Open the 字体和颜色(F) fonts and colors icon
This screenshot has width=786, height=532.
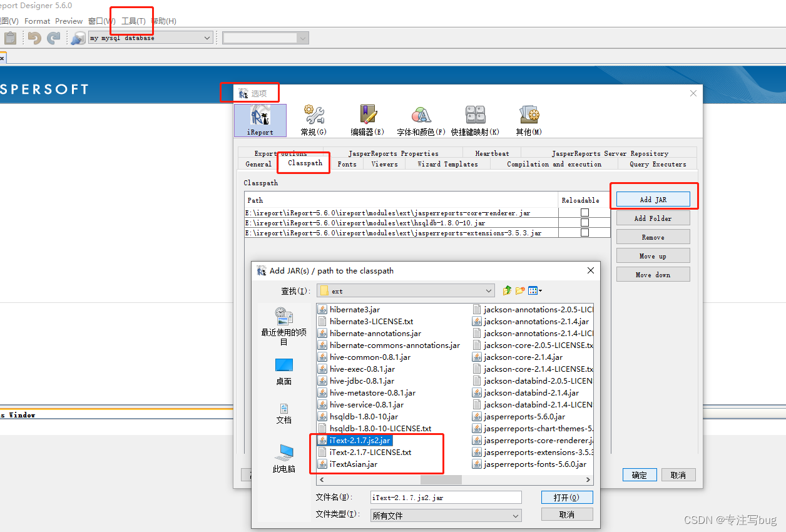click(421, 119)
